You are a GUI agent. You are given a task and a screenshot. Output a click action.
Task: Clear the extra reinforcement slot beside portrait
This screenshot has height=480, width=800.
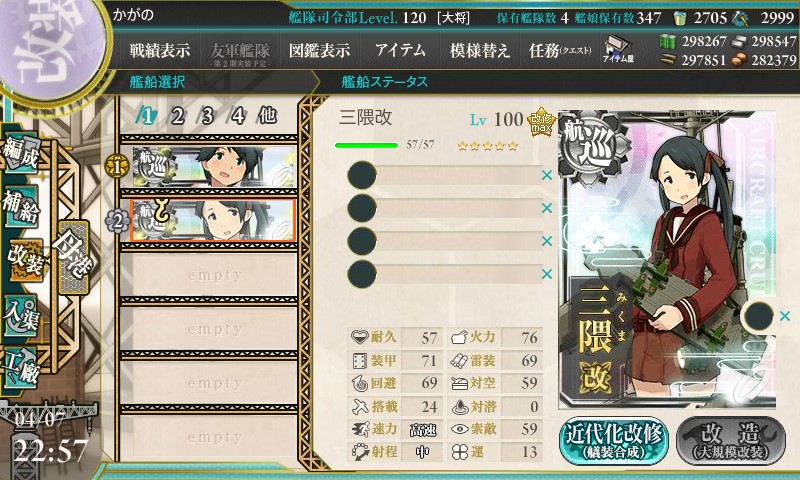785,316
